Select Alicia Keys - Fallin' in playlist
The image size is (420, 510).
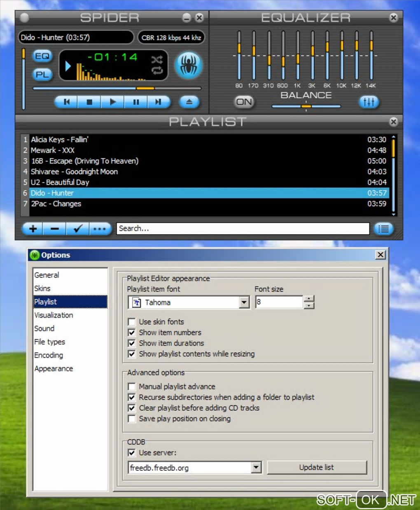(x=205, y=140)
